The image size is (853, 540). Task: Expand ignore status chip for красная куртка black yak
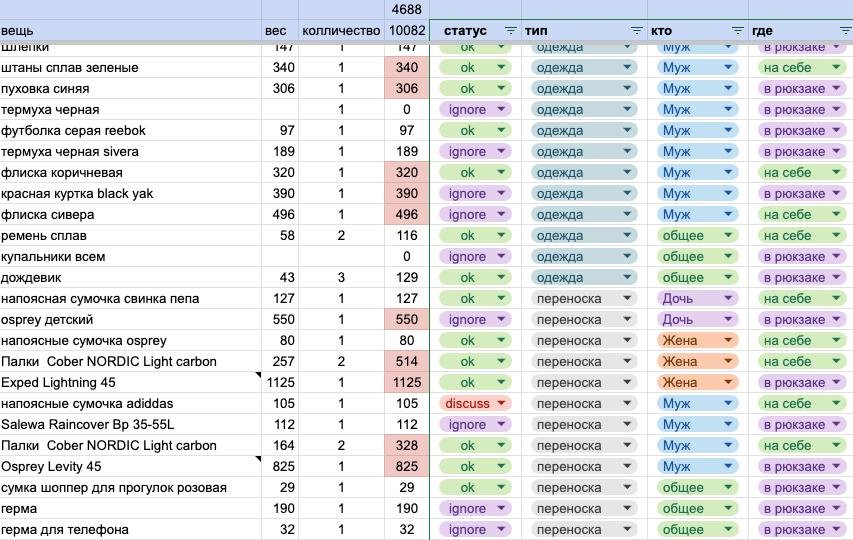[502, 194]
